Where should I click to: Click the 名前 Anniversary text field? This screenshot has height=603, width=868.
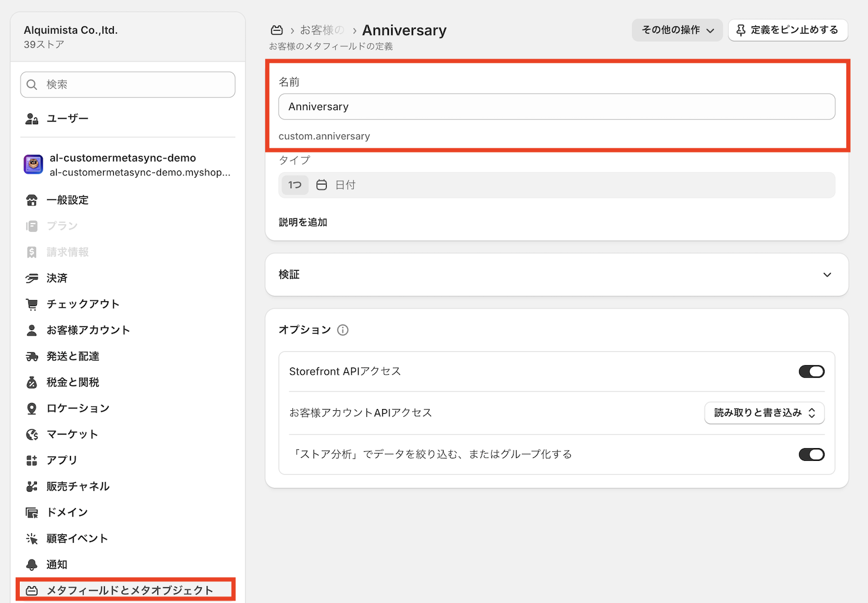pyautogui.click(x=557, y=107)
